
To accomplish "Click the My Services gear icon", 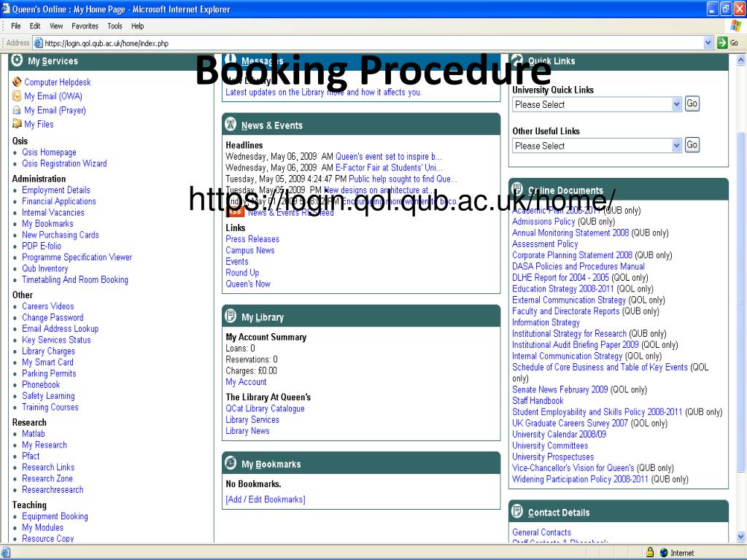I will pos(17,61).
